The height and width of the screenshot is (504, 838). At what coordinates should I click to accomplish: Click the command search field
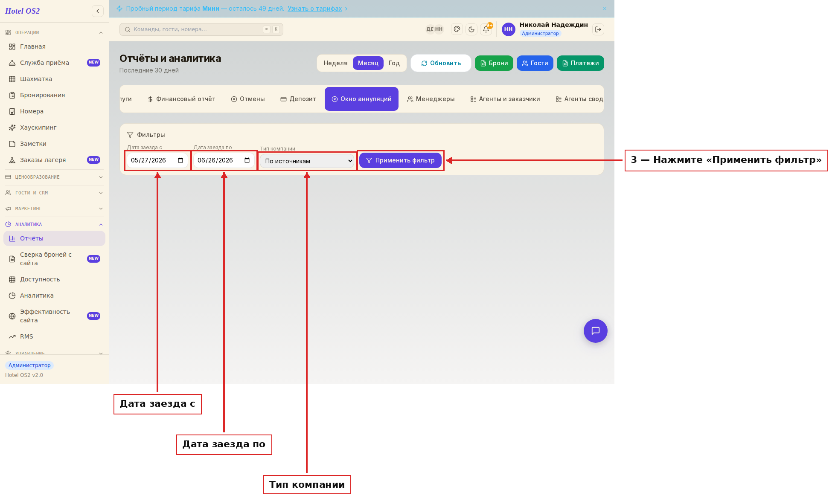[201, 29]
